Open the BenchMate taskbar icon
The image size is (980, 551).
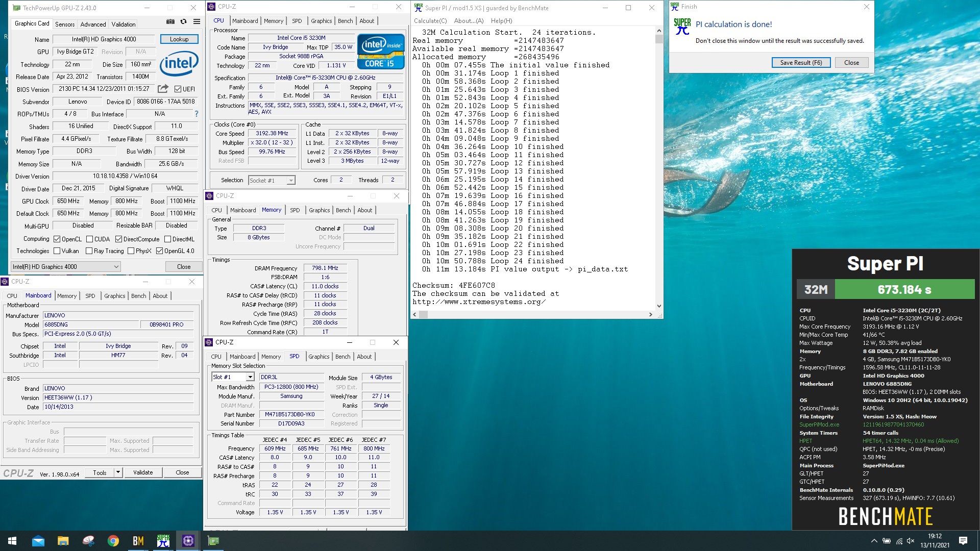[138, 541]
